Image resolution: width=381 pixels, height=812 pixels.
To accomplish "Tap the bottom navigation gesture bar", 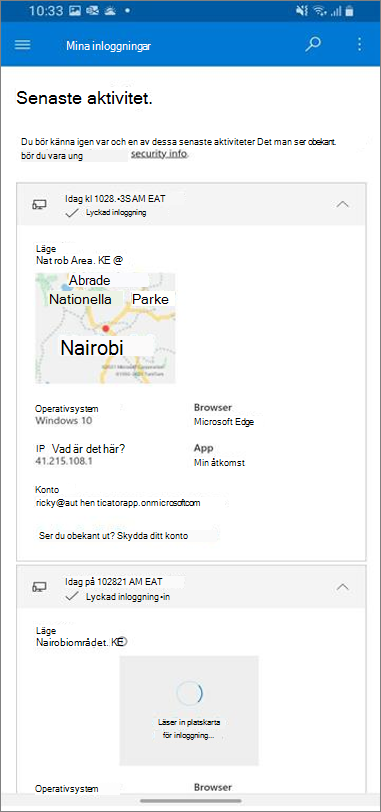I will coord(190,801).
